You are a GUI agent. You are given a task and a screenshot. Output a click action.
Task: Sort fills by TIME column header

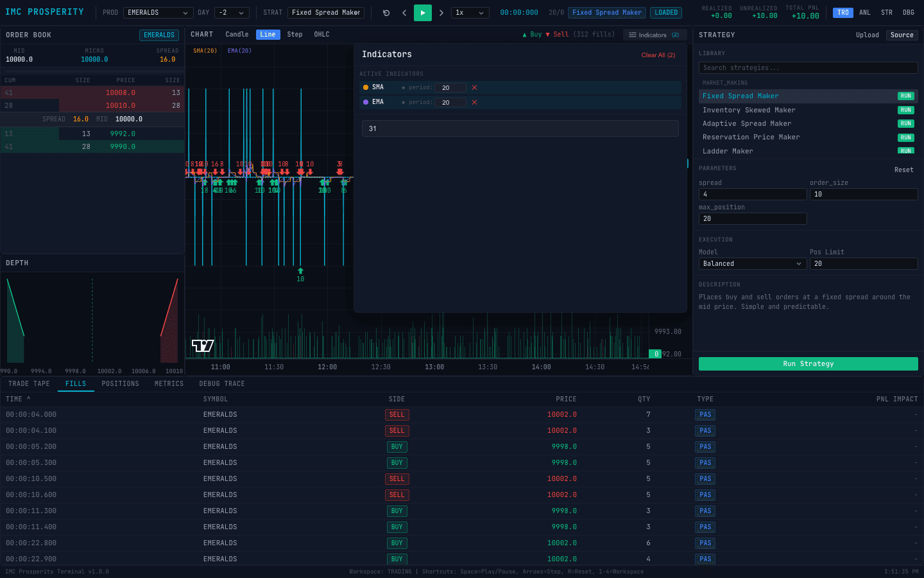[x=18, y=399]
